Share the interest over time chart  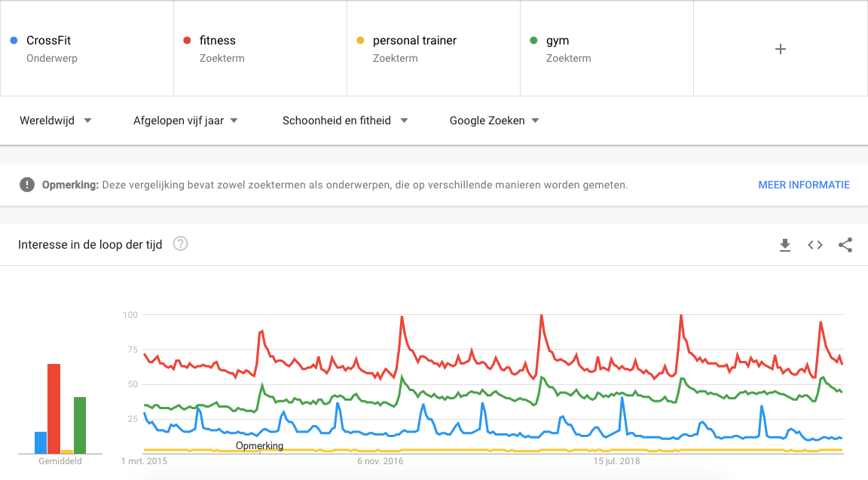(845, 245)
